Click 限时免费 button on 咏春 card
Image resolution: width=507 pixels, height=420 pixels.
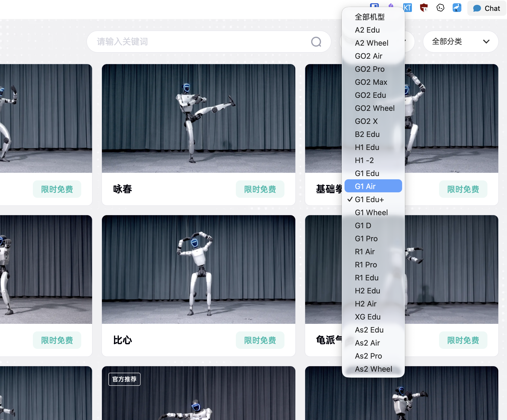tap(260, 189)
